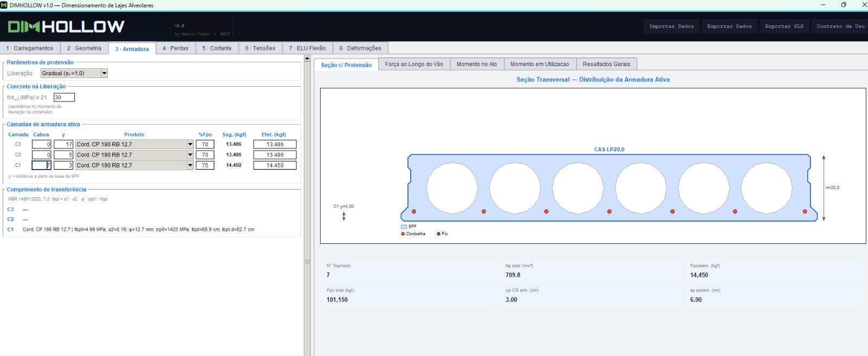Edit the C2 row y value 5
This screenshot has height=356, width=868.
point(63,154)
